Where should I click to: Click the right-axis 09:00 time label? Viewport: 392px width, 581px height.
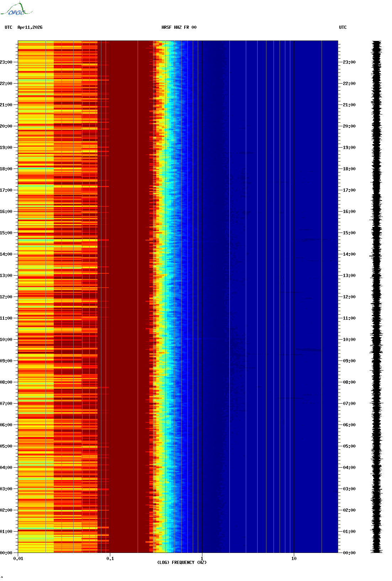(349, 361)
